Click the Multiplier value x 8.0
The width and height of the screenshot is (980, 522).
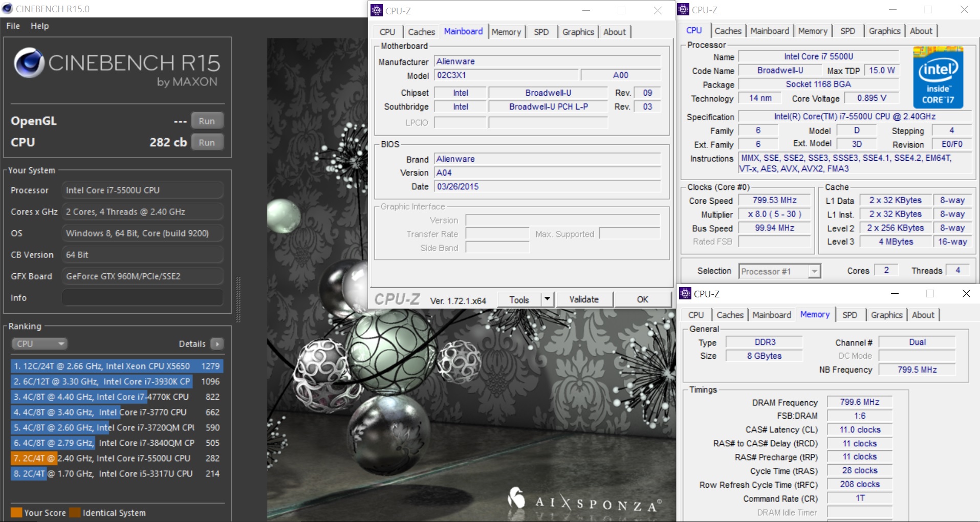coord(774,214)
